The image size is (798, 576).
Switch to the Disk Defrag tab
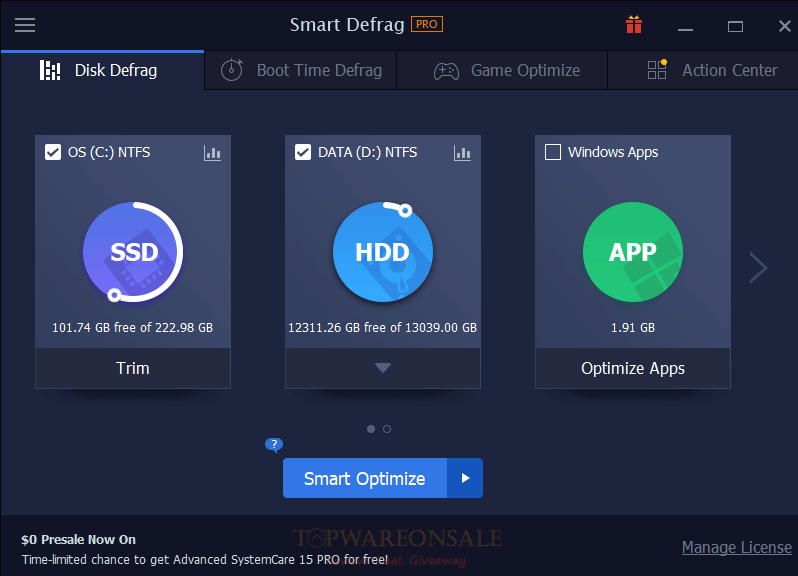coord(102,70)
